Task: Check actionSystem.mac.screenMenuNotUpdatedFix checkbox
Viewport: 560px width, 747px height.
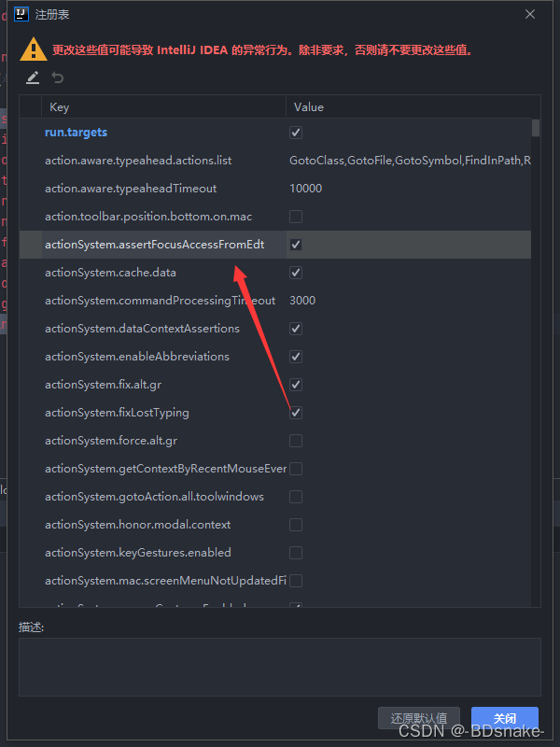Action: tap(296, 581)
